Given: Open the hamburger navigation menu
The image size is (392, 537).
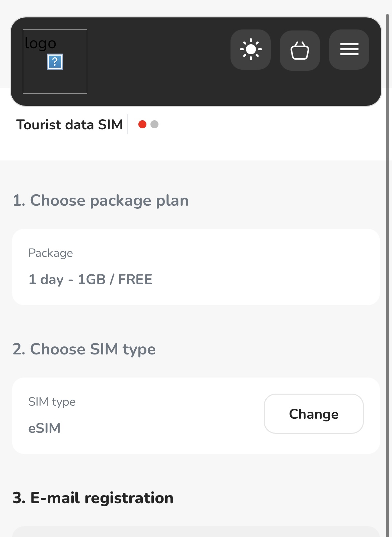Looking at the screenshot, I should (x=349, y=50).
